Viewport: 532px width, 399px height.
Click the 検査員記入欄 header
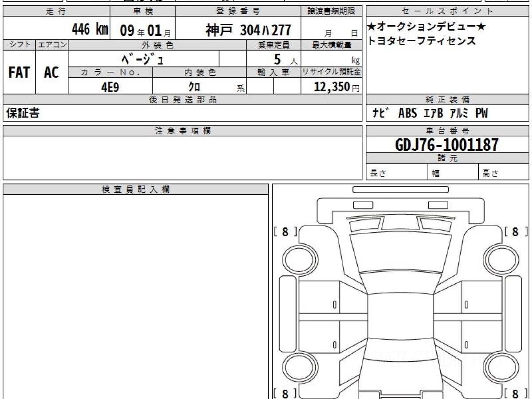click(136, 189)
